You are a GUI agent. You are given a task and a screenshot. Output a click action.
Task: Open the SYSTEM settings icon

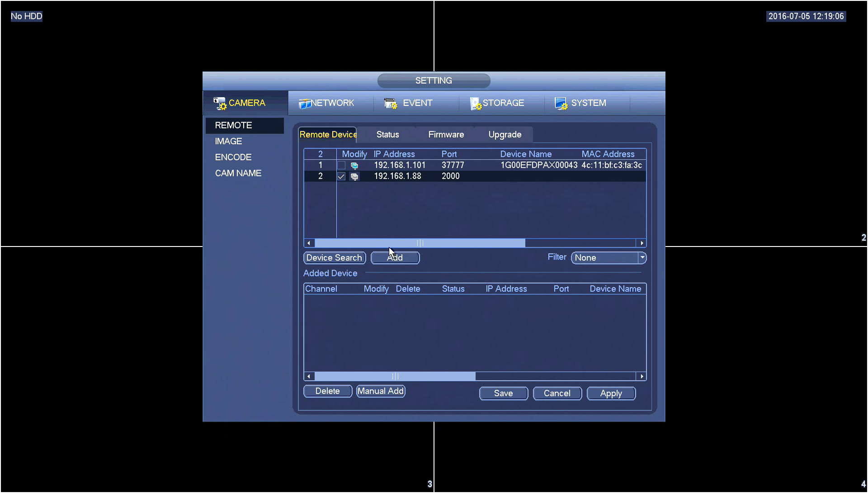561,104
